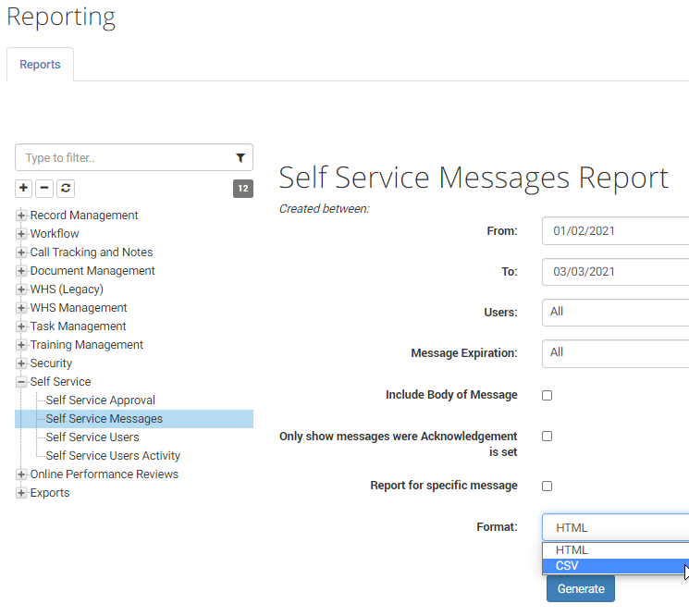
Task: Expand Call Tracking and Notes node
Action: [x=20, y=253]
